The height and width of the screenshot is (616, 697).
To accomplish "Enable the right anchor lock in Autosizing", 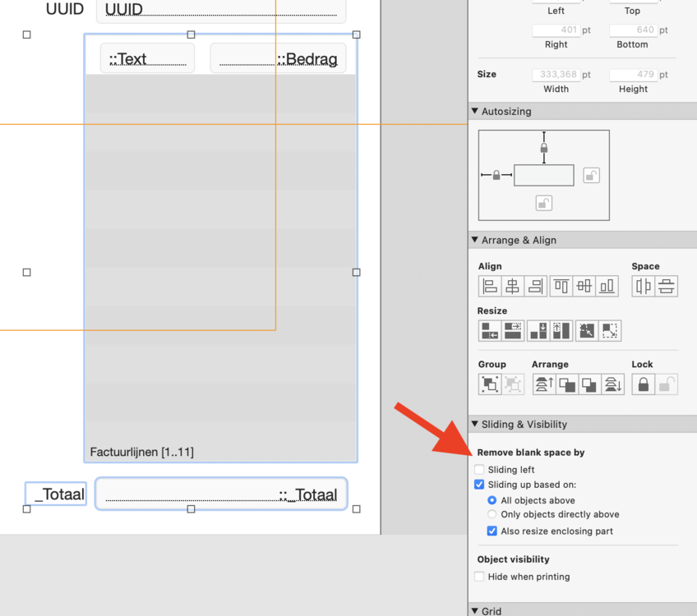I will (591, 175).
